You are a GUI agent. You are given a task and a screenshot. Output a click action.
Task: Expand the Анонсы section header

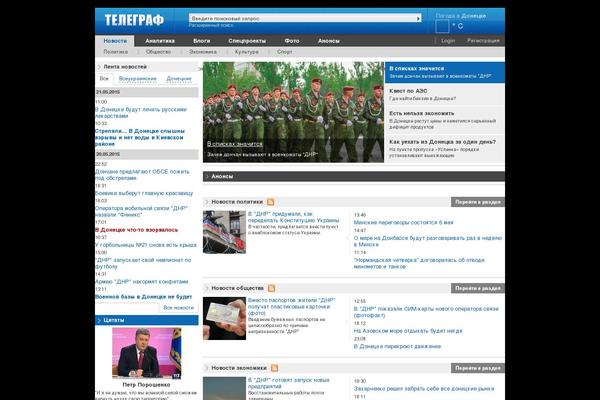(x=354, y=176)
